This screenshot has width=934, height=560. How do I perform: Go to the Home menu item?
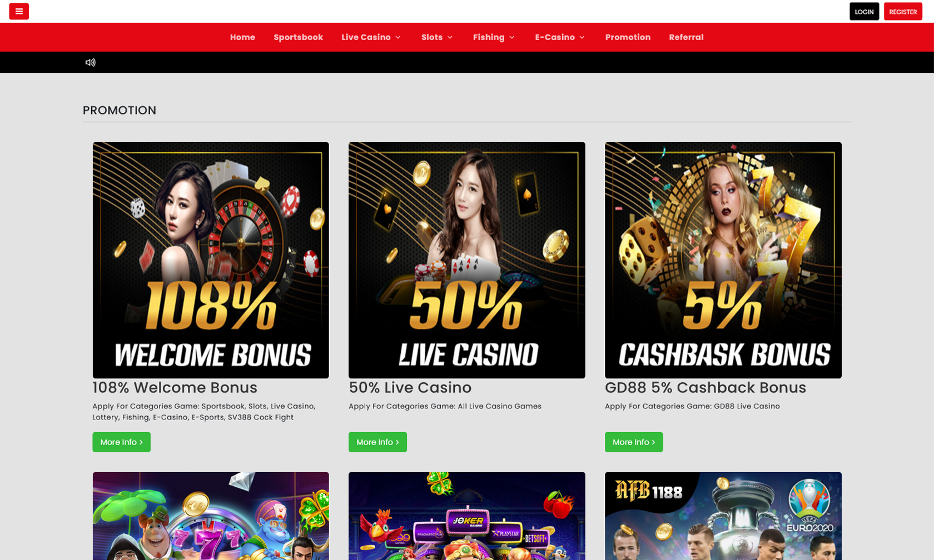click(242, 37)
